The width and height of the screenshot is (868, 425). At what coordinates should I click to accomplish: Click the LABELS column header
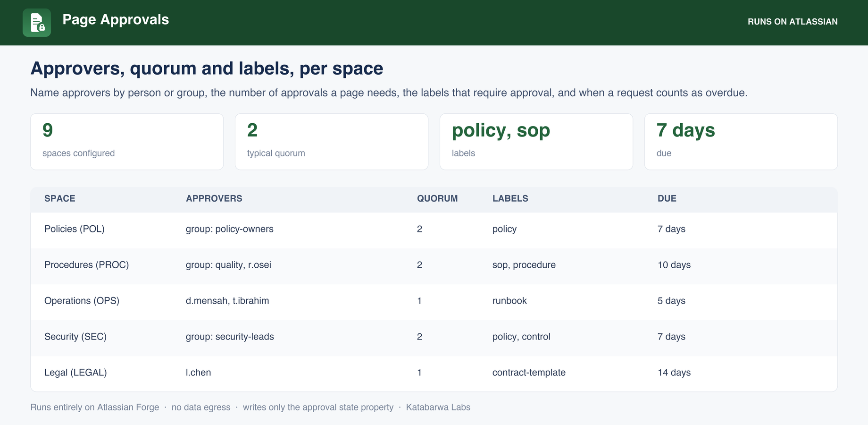510,198
